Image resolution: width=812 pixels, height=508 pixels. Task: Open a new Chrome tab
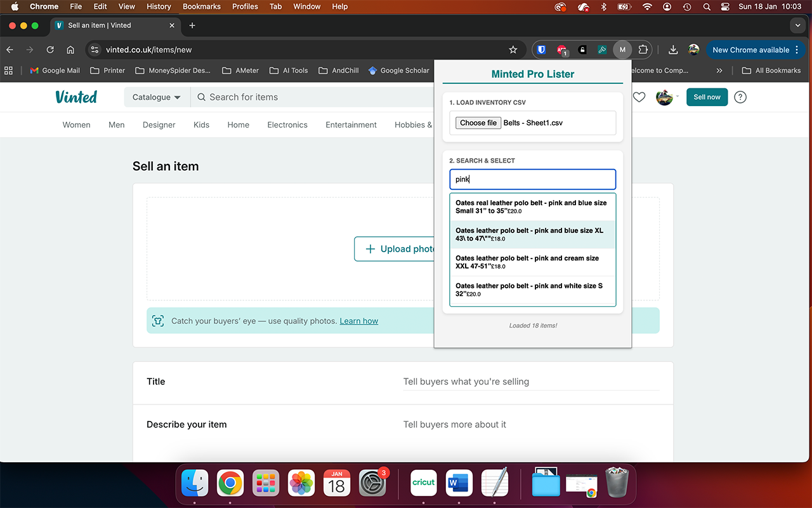click(x=192, y=25)
